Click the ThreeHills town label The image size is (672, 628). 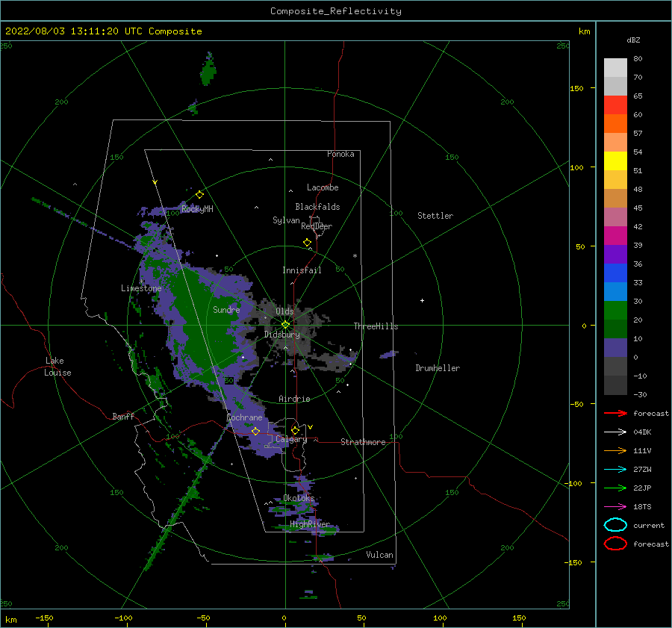click(x=376, y=326)
